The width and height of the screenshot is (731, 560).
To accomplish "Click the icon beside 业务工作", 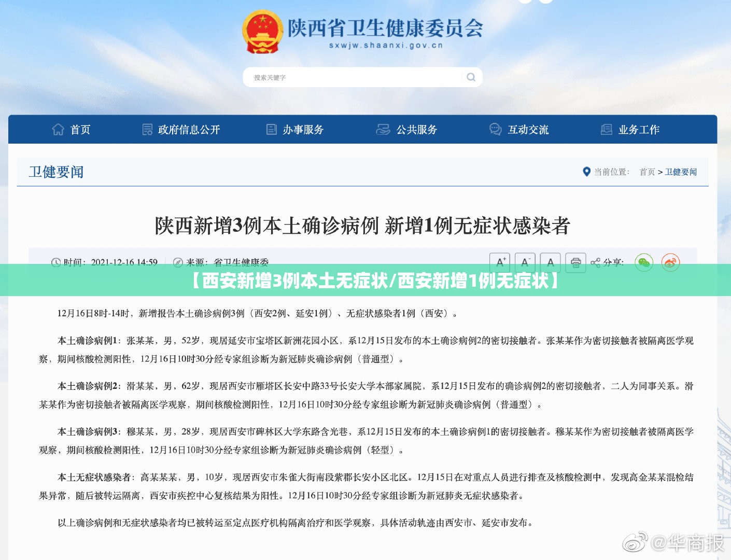I will coord(606,130).
